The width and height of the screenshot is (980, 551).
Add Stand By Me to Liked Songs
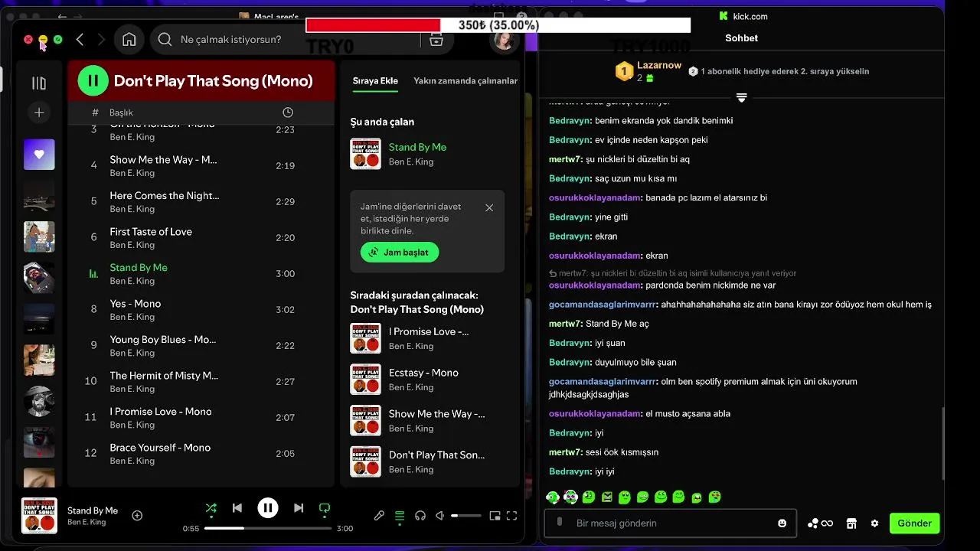pos(137,516)
